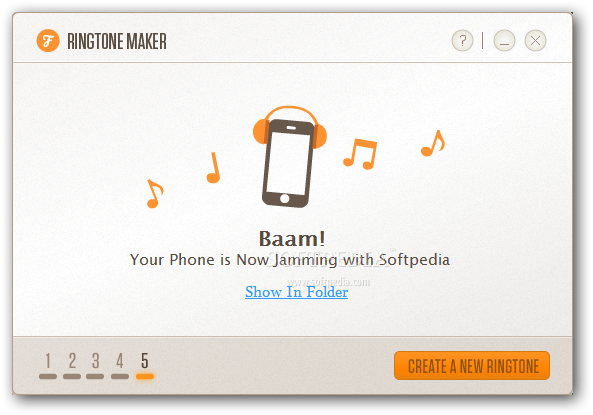Click the Baam! heading text

click(x=292, y=239)
